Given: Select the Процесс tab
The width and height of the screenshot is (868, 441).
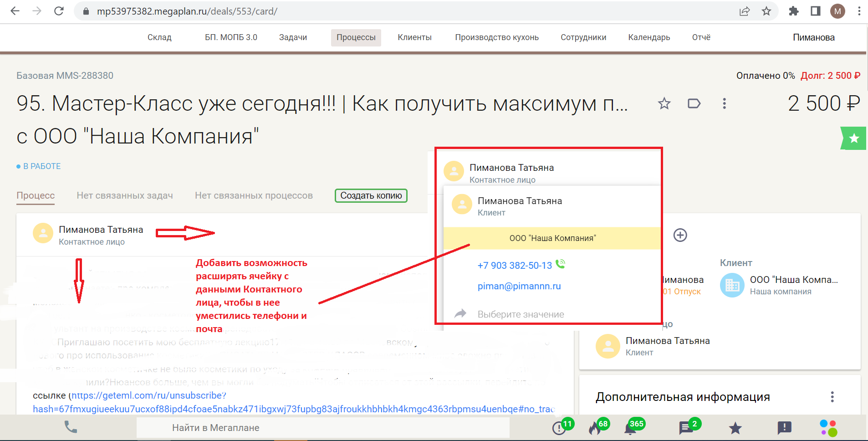Looking at the screenshot, I should point(36,195).
